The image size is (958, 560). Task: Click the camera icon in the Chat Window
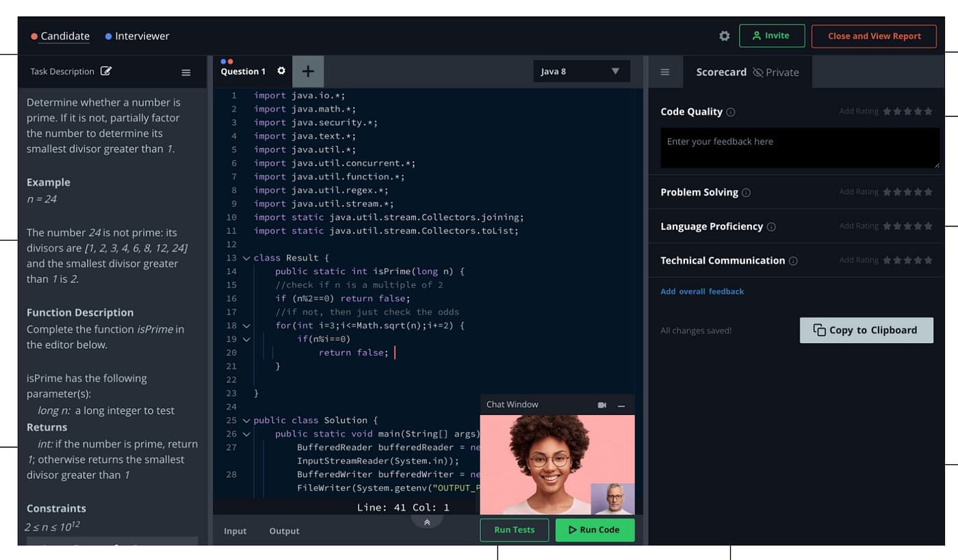click(601, 404)
